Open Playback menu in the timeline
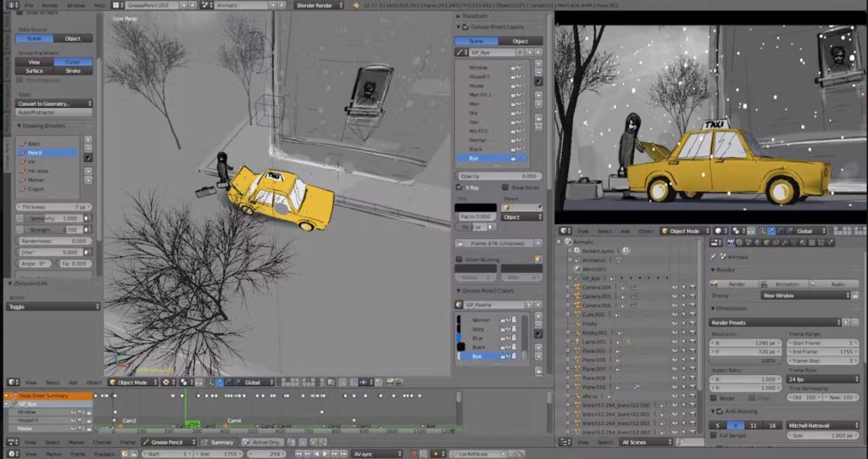Screen dimensions: 868x459 [104, 454]
